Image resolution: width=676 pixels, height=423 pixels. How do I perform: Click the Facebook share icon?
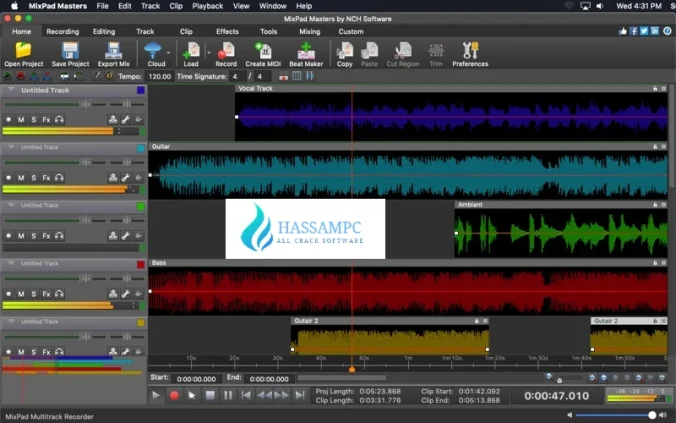633,31
